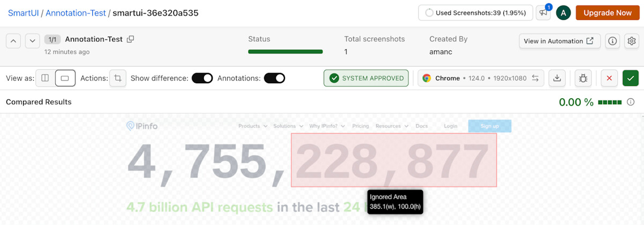Click the Compared Results heading
This screenshot has width=644, height=225.
39,102
